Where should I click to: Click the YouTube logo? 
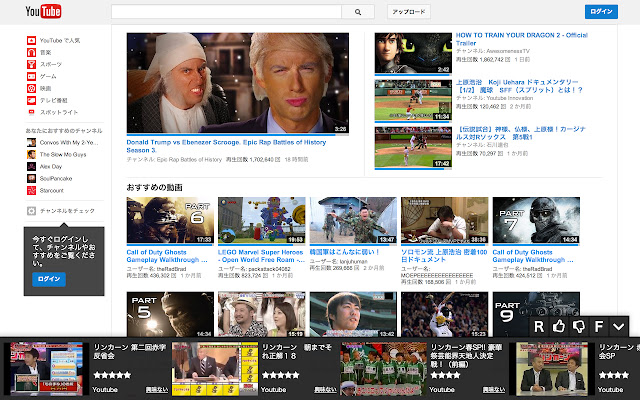click(45, 12)
